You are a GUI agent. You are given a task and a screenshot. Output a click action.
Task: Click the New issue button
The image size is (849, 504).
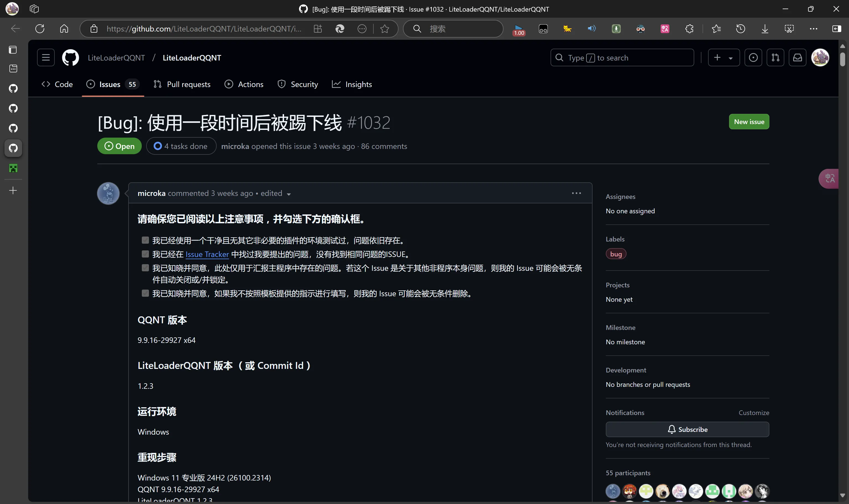pos(749,122)
